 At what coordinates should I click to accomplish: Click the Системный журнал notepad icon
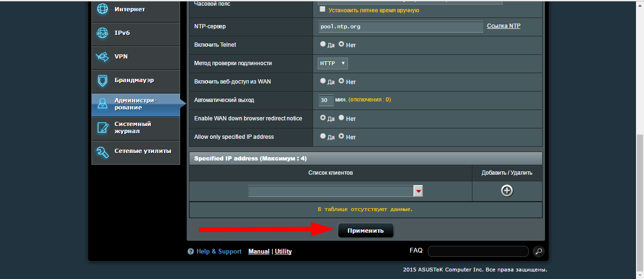tap(103, 127)
